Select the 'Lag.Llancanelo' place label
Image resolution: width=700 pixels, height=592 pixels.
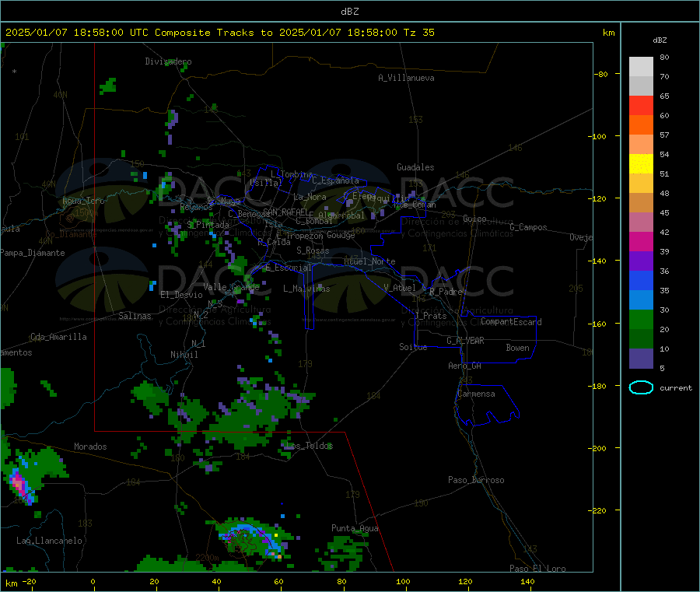49,541
